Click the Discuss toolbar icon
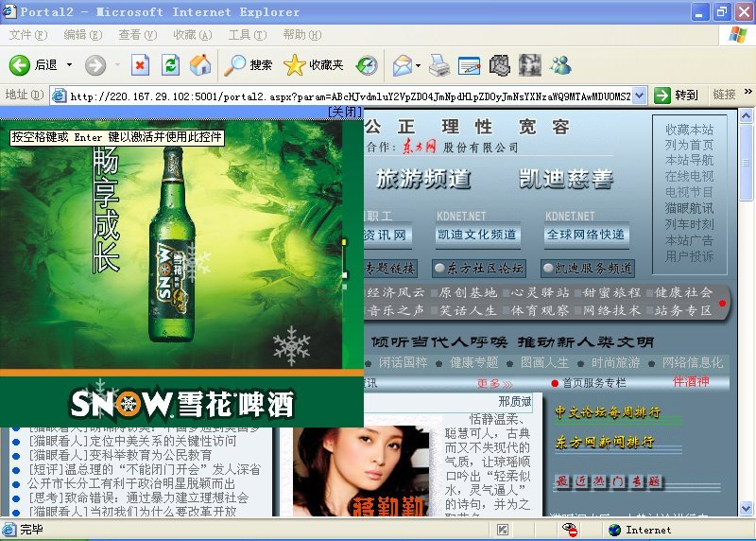 click(500, 64)
